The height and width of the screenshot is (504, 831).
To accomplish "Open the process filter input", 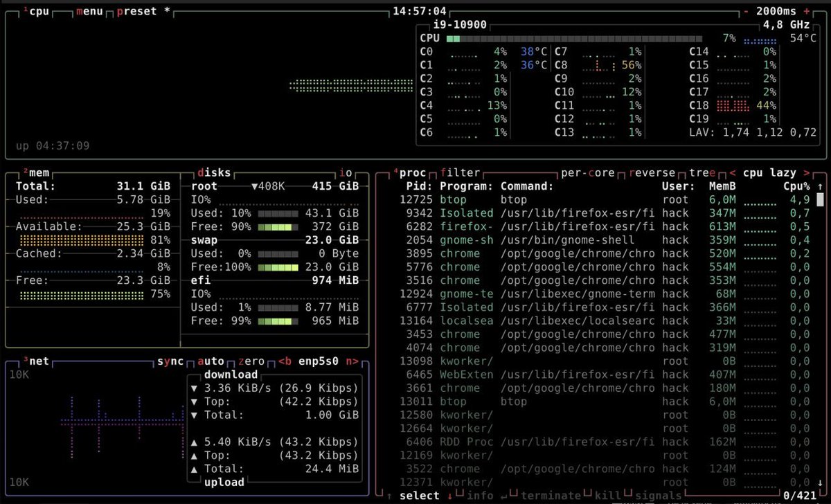I will tap(460, 172).
